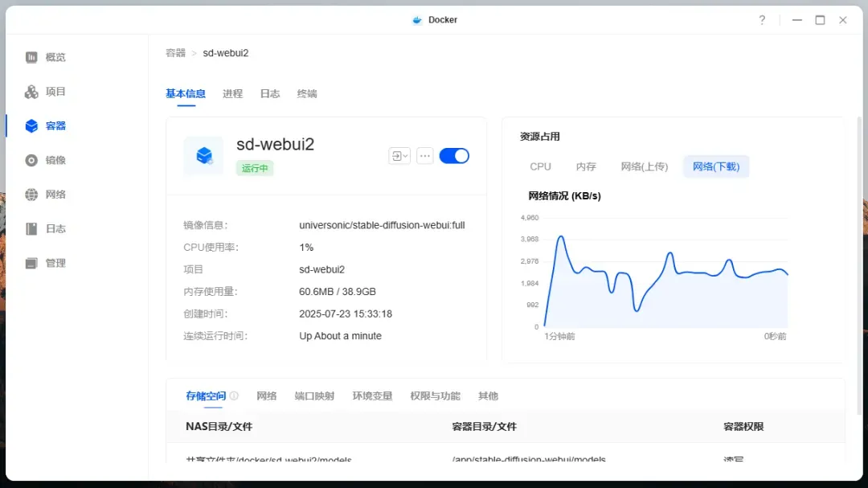Switch to the 日志 tab beside 进程
Viewport: 868px width, 488px height.
point(270,93)
